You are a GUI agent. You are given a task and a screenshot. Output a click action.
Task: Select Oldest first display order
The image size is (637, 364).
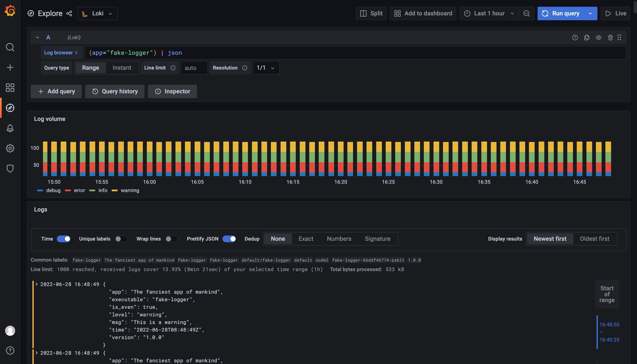pos(594,239)
